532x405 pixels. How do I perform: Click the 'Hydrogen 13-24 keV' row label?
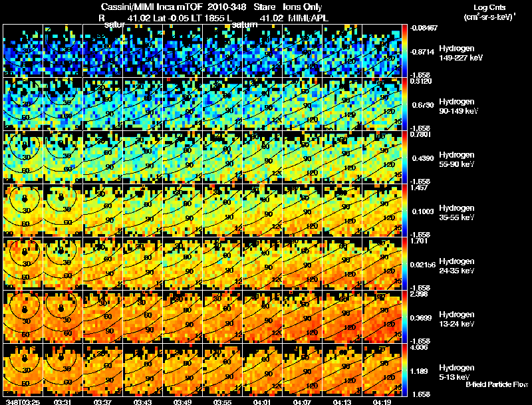(457, 319)
